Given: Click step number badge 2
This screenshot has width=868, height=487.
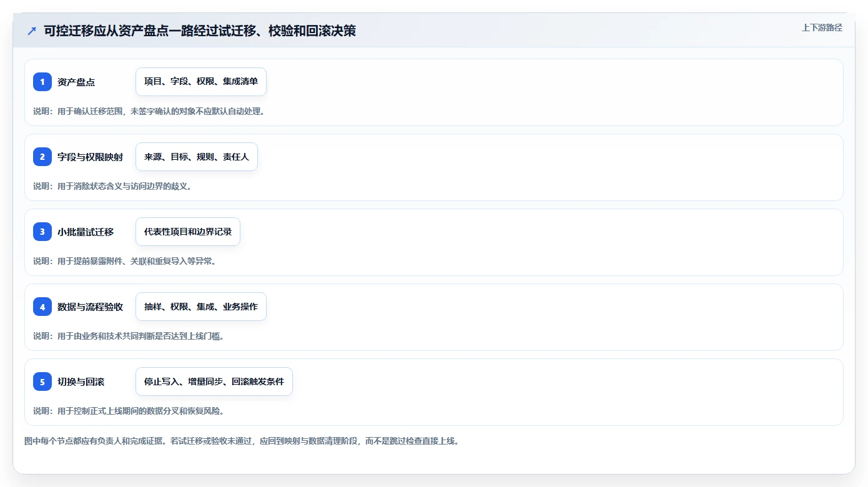Looking at the screenshot, I should 42,157.
